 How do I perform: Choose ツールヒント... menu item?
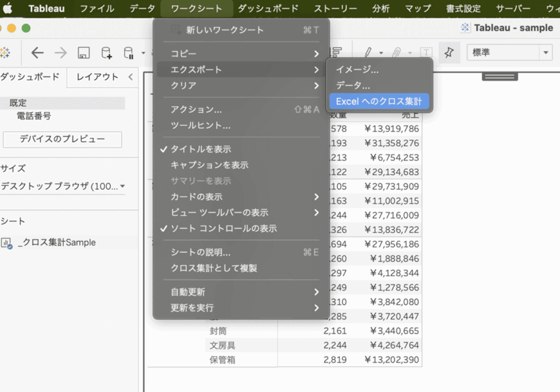point(241,125)
